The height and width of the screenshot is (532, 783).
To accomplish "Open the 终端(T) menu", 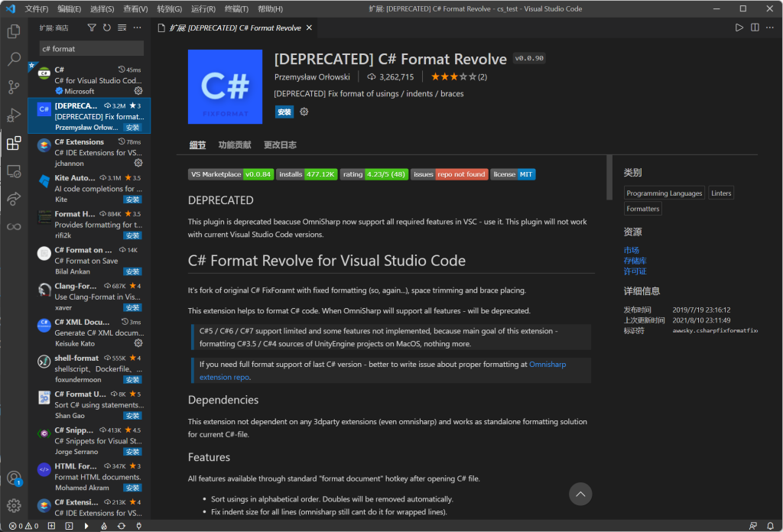I will 237,9.
